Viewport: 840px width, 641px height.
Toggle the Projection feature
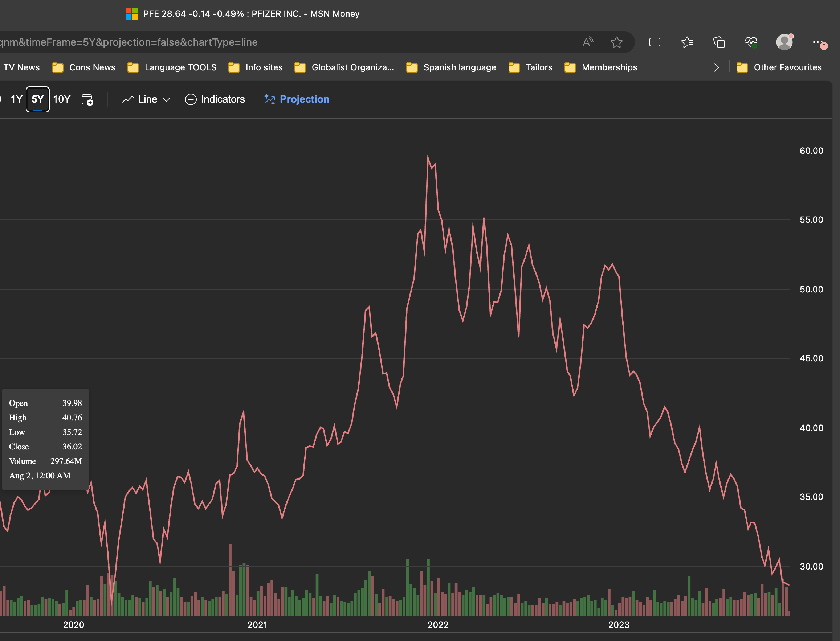point(297,100)
